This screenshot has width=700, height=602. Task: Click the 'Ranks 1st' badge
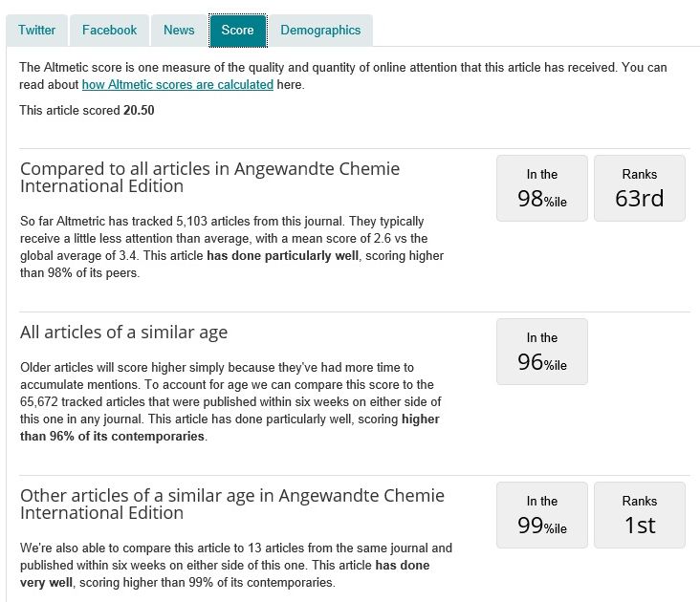[639, 515]
